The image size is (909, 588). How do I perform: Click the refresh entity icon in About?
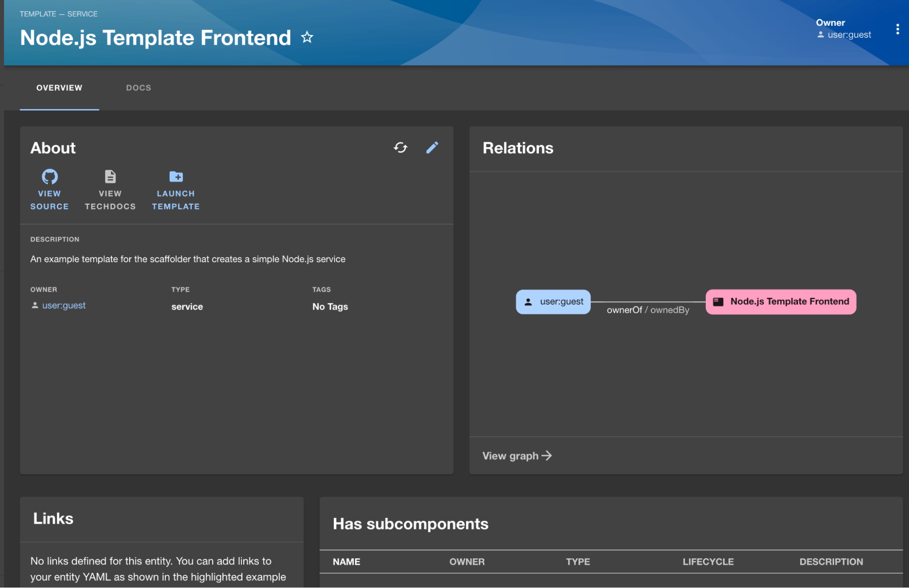401,147
